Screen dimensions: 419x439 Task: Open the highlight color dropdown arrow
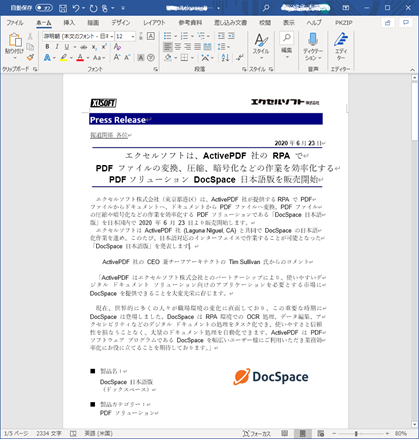[x=71, y=58]
